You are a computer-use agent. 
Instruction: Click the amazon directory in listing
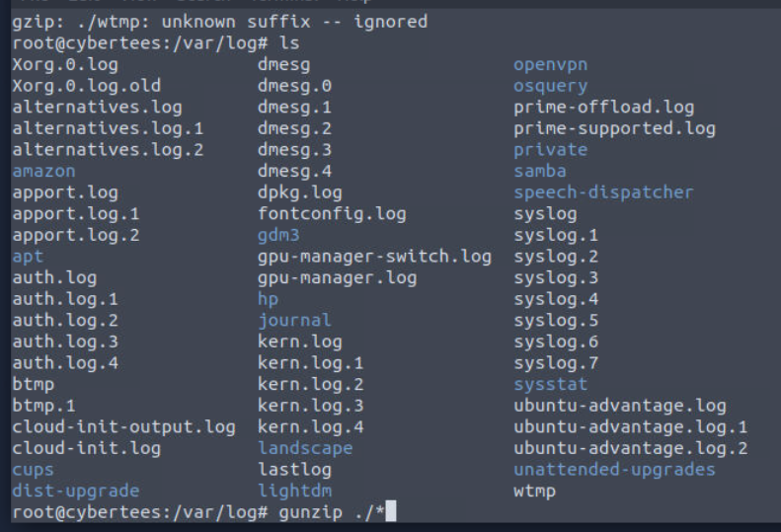(x=43, y=171)
